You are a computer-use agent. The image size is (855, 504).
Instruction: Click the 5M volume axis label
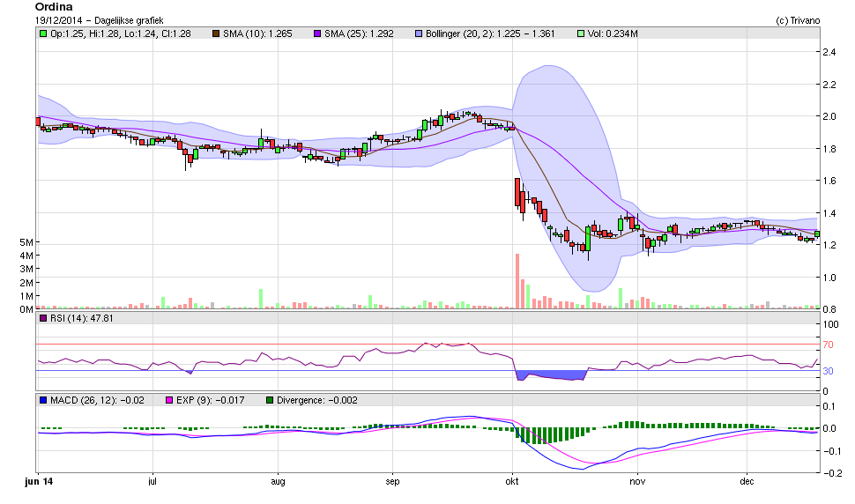[26, 242]
